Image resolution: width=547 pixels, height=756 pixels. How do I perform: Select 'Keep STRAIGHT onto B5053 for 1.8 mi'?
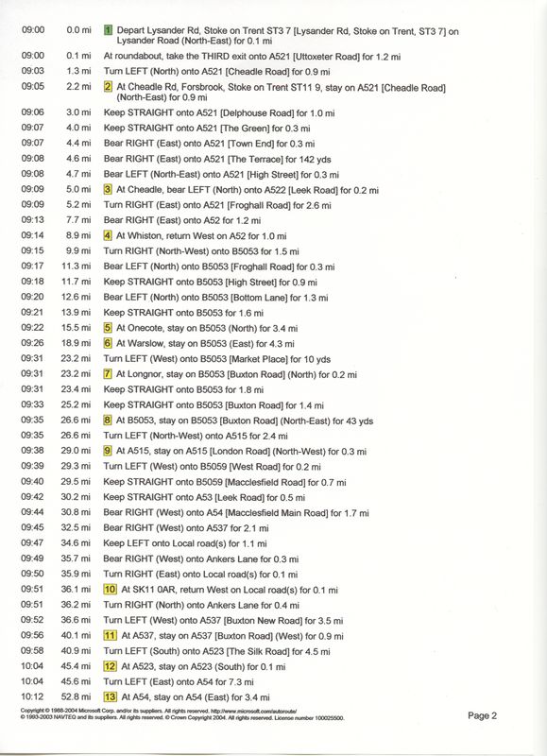[x=183, y=389]
